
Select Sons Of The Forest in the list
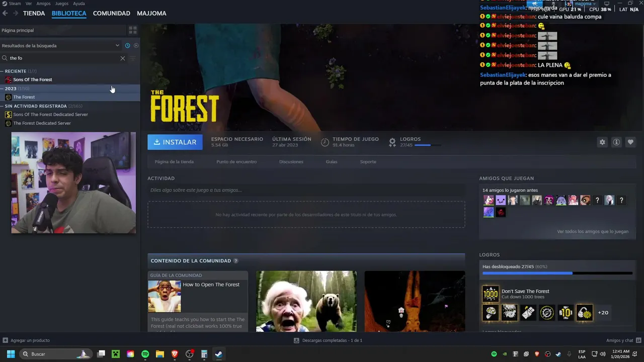32,79
